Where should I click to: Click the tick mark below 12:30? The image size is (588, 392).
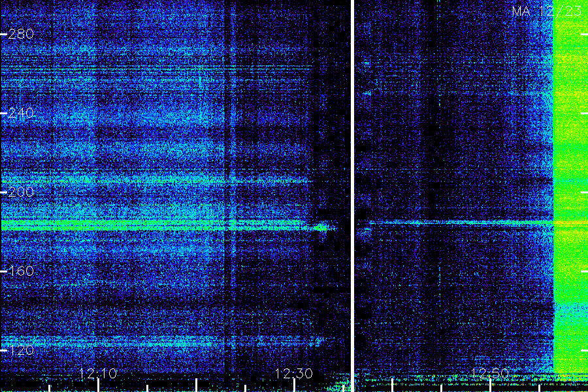point(294,385)
